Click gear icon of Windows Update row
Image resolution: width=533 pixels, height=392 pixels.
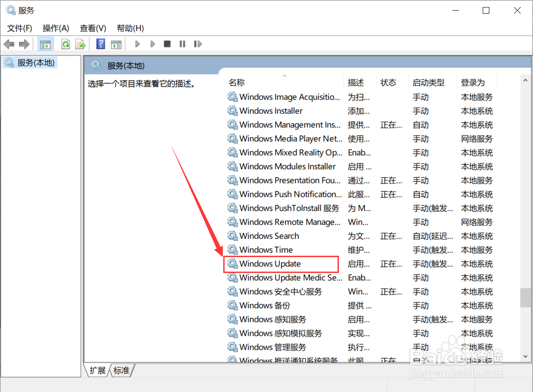pyautogui.click(x=233, y=264)
